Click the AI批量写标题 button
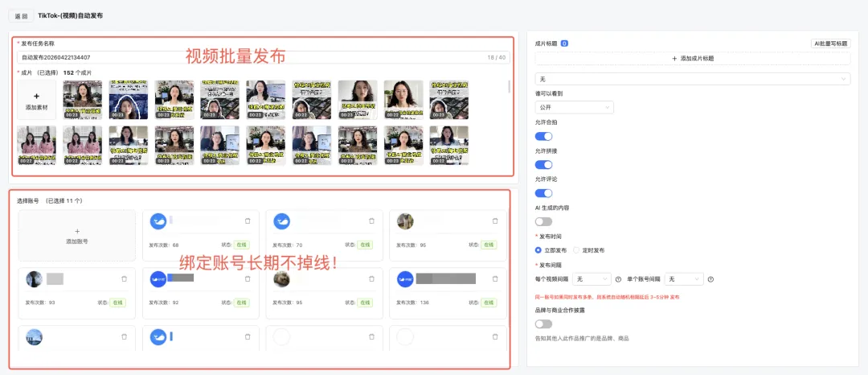This screenshot has height=375, width=868. click(830, 43)
